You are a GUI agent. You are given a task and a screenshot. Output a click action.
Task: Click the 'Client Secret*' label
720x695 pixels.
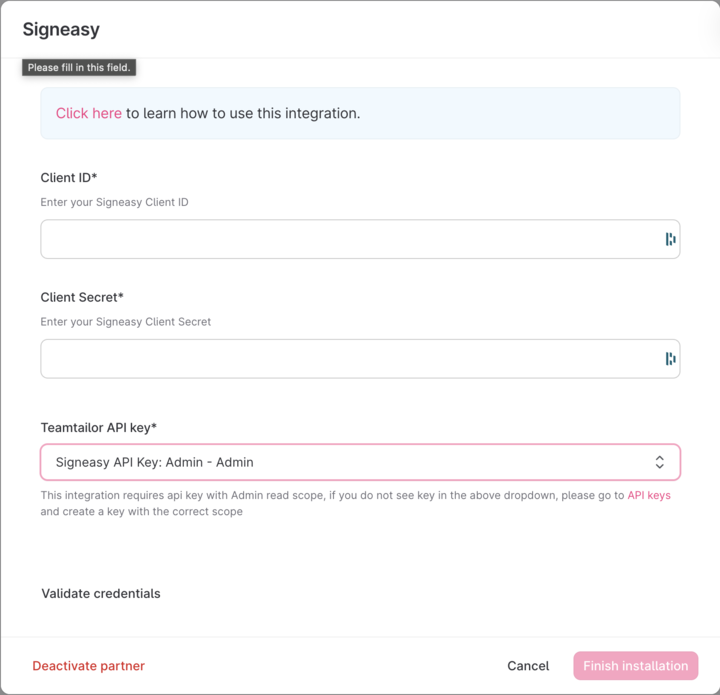pyautogui.click(x=82, y=297)
